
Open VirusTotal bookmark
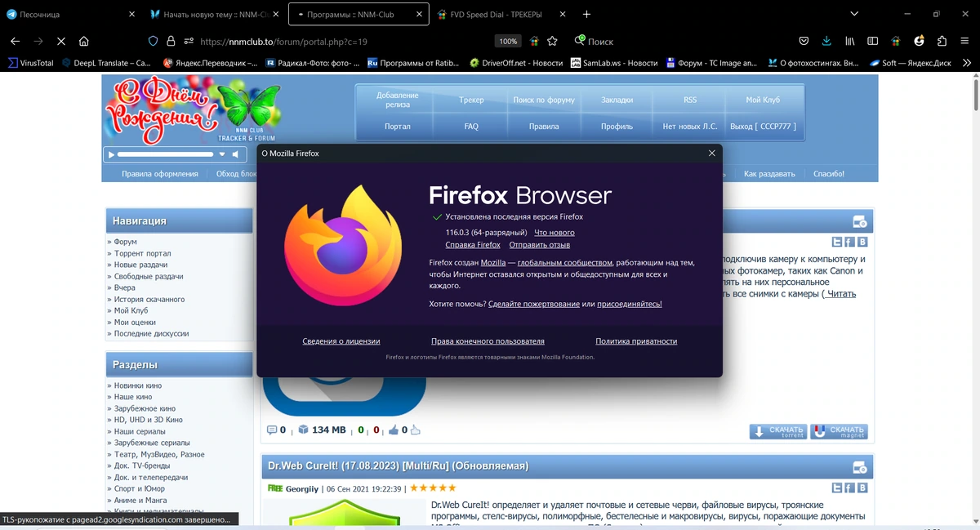coord(30,62)
